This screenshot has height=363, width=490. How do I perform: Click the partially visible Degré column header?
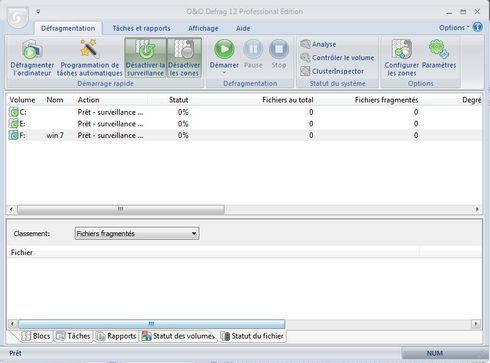coord(472,100)
